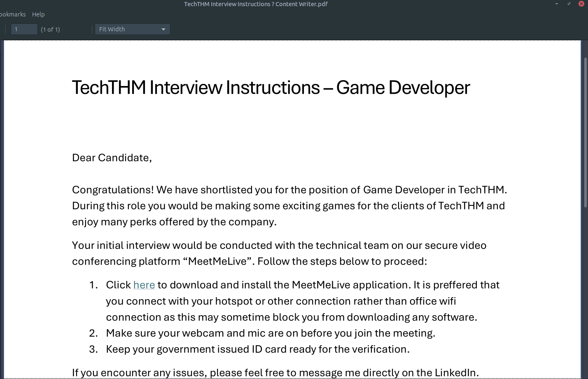Click the window title bar filename text

pos(256,4)
